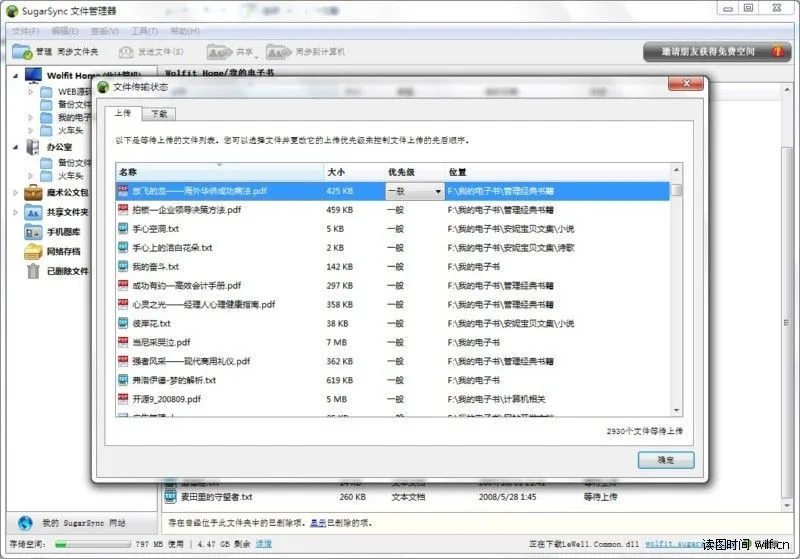Click the 详情 link near storage

[263, 544]
